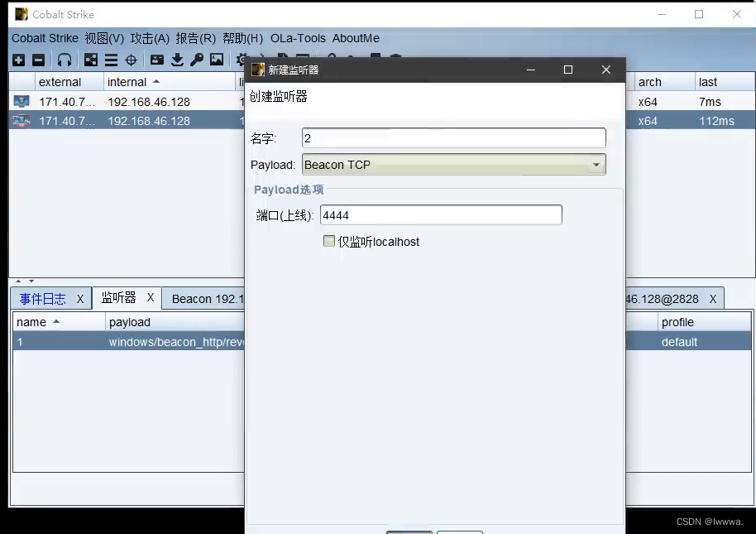Click the first beacon's computer icon
The width and height of the screenshot is (756, 534).
tap(22, 101)
